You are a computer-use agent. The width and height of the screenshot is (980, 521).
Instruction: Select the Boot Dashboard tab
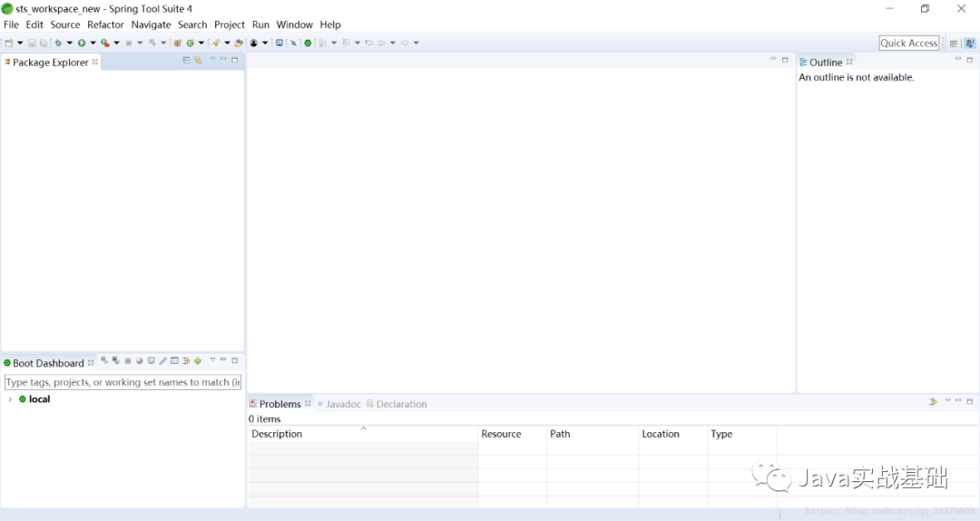click(x=47, y=363)
